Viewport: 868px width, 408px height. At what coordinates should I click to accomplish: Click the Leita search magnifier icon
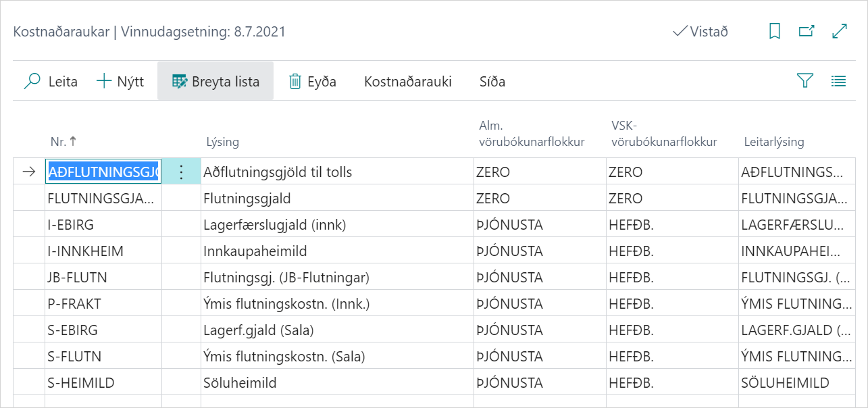click(32, 82)
